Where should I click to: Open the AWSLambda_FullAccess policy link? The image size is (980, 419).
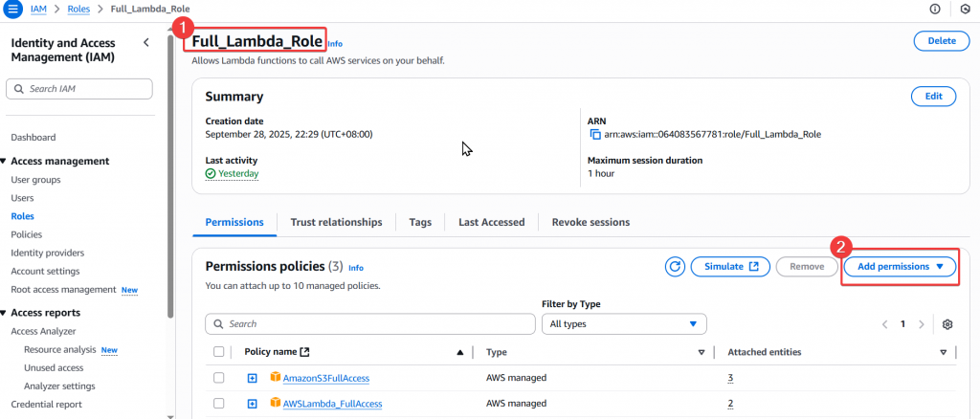tap(332, 404)
